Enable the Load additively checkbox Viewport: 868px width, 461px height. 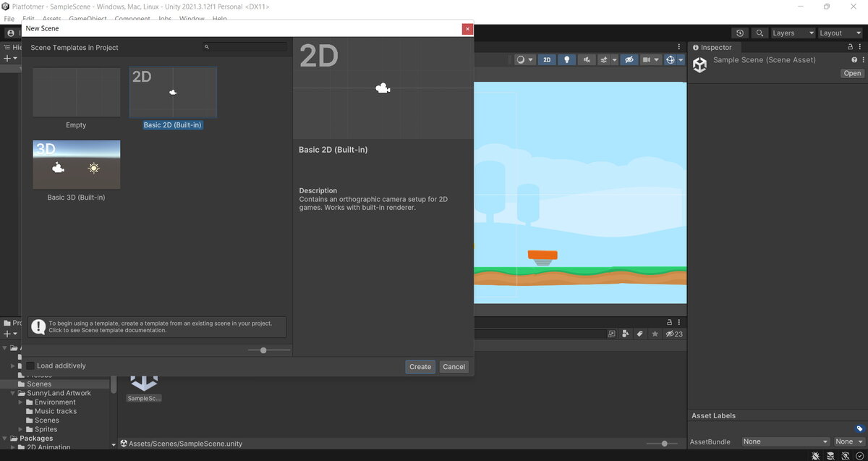pos(31,366)
